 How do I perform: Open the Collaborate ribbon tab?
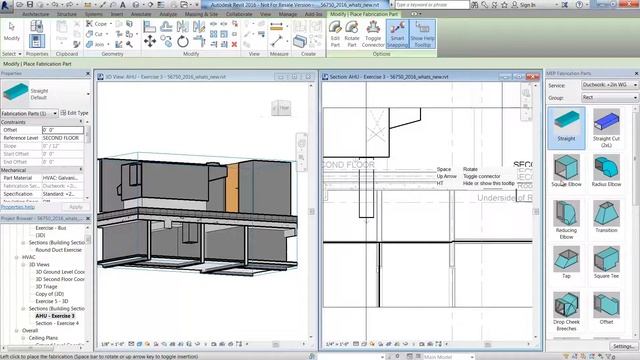tap(239, 14)
